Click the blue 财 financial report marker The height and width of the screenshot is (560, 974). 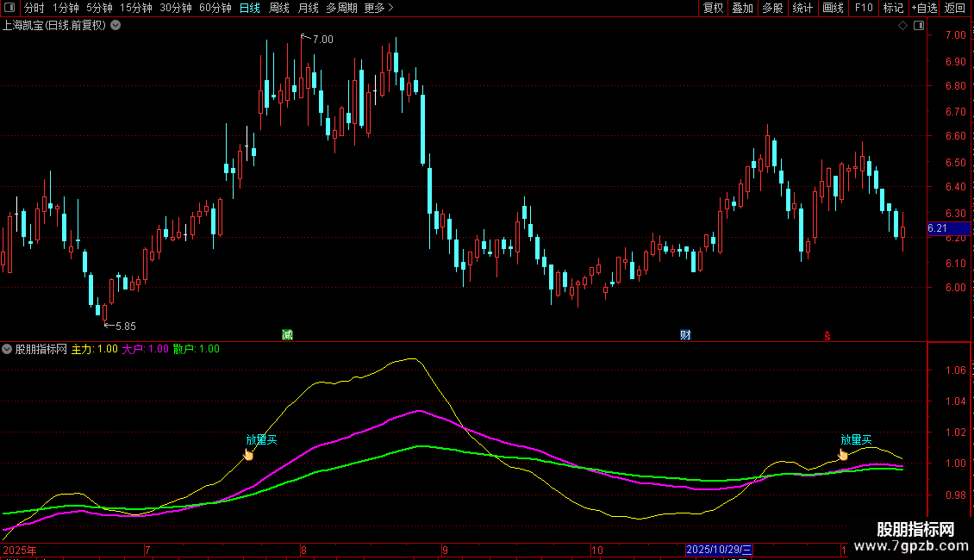click(685, 334)
